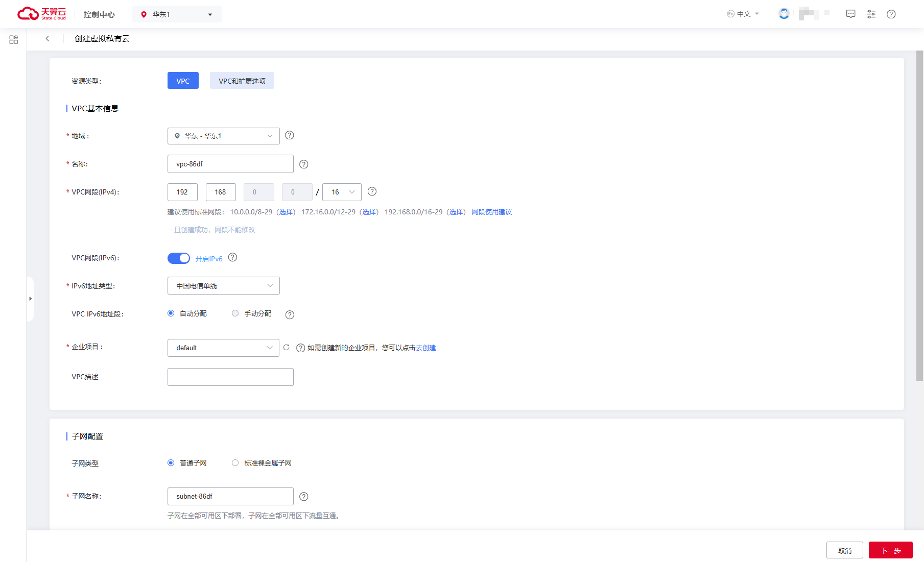This screenshot has width=924, height=562.
Task: Click the location pin icon in region selector
Action: click(144, 14)
